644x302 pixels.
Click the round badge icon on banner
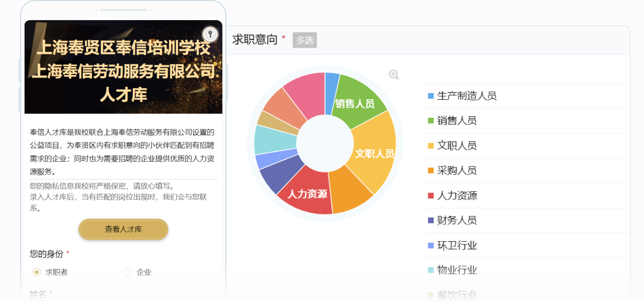[x=210, y=35]
